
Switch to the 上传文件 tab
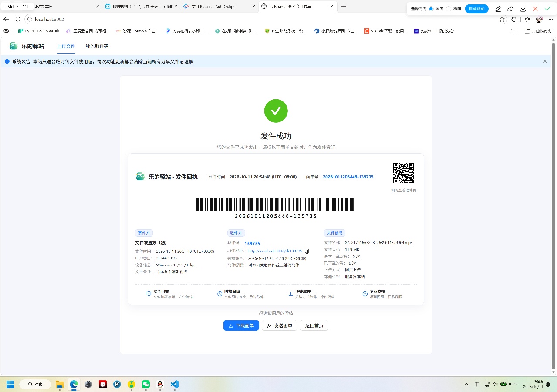coord(66,46)
